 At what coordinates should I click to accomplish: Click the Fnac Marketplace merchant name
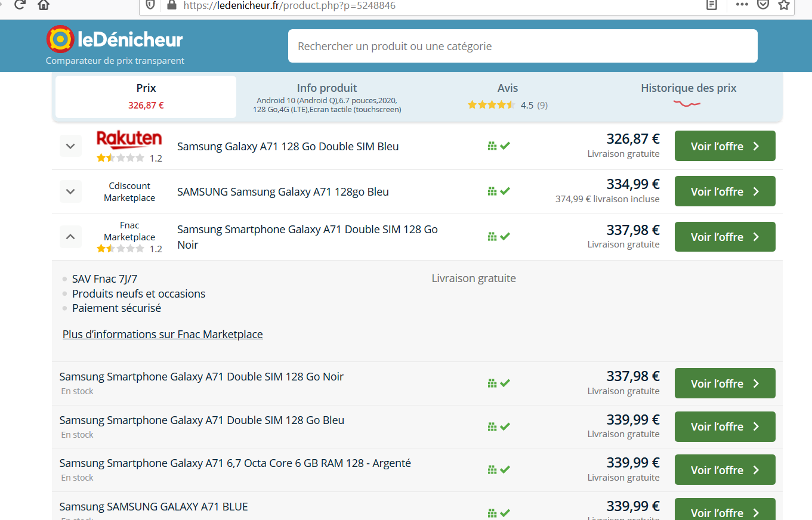tap(129, 231)
